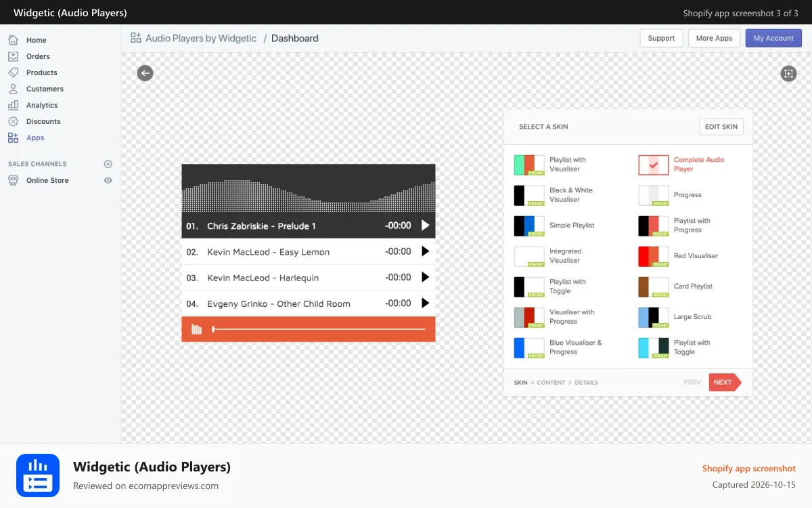The image size is (812, 508).
Task: Click CONTENT step in wizard breadcrumb
Action: coord(551,383)
